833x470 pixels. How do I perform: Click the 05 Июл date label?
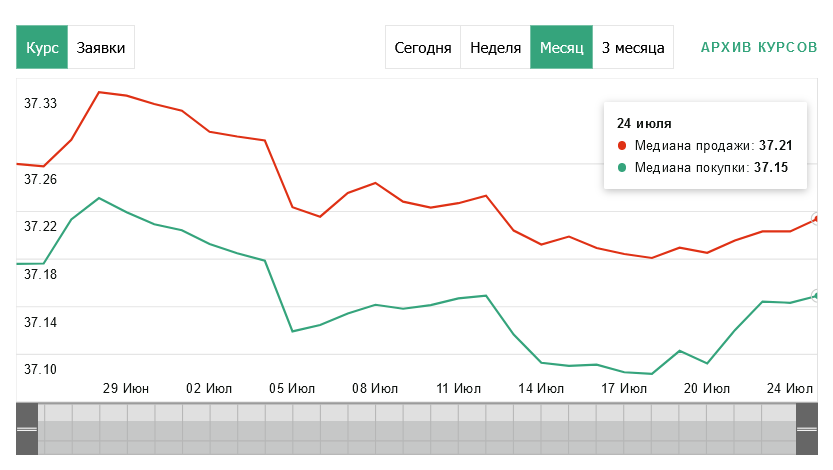pyautogui.click(x=293, y=387)
